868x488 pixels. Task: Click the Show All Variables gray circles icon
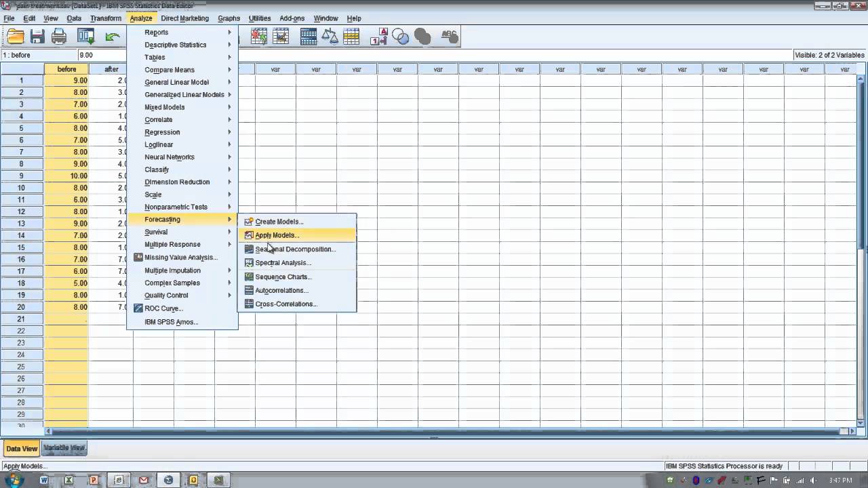point(422,37)
